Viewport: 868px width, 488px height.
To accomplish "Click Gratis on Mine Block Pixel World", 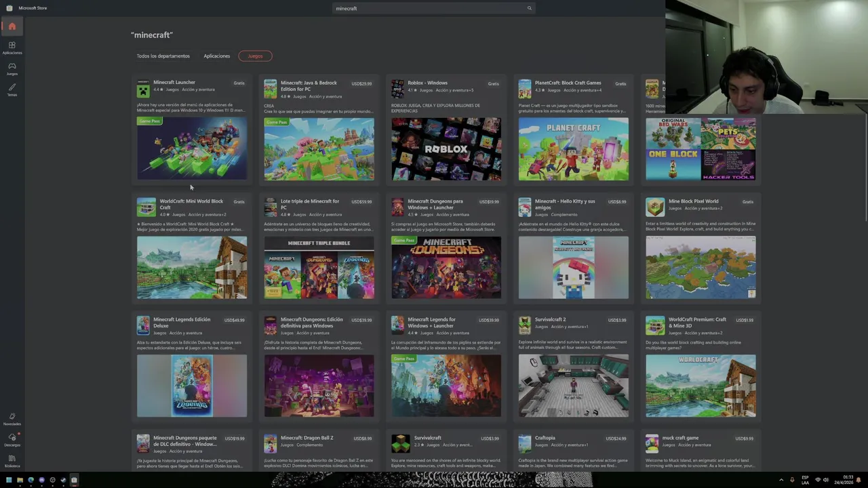I will pyautogui.click(x=747, y=201).
